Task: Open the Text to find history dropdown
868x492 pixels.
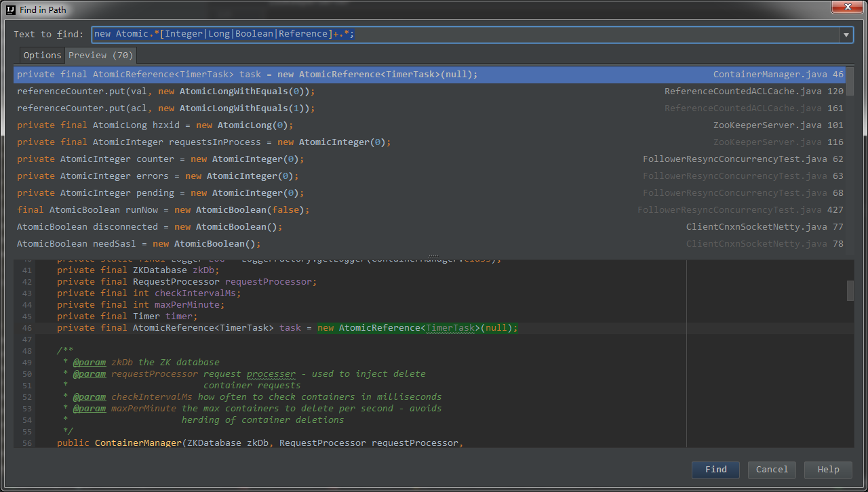Action: [846, 35]
